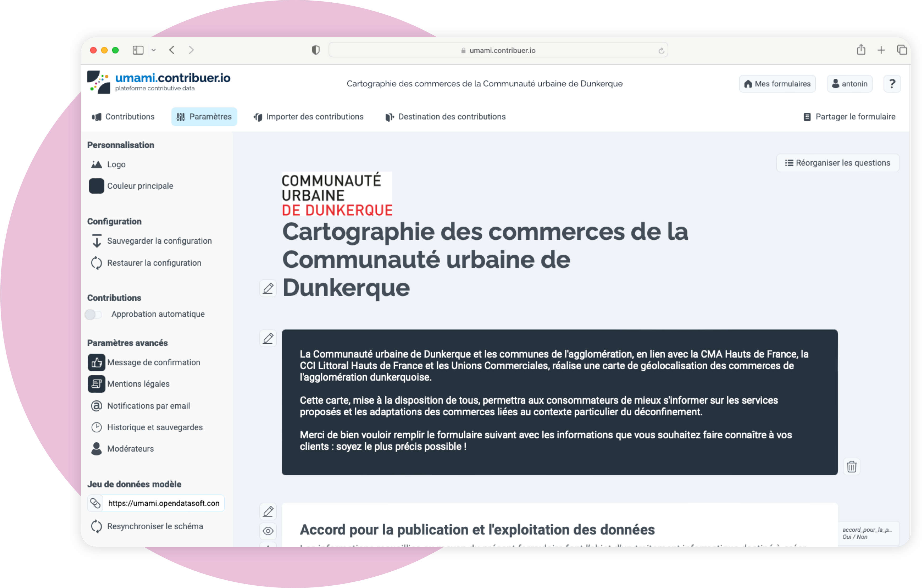Click the Personnalisation section heading
This screenshot has width=924, height=588.
point(121,145)
